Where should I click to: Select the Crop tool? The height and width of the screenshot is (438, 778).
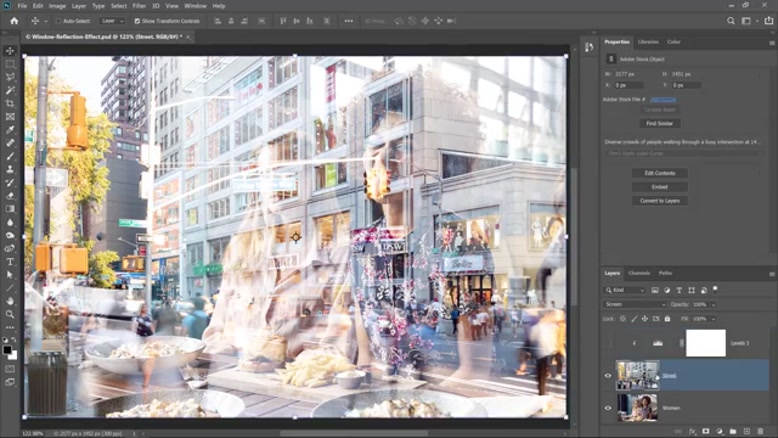click(x=10, y=103)
